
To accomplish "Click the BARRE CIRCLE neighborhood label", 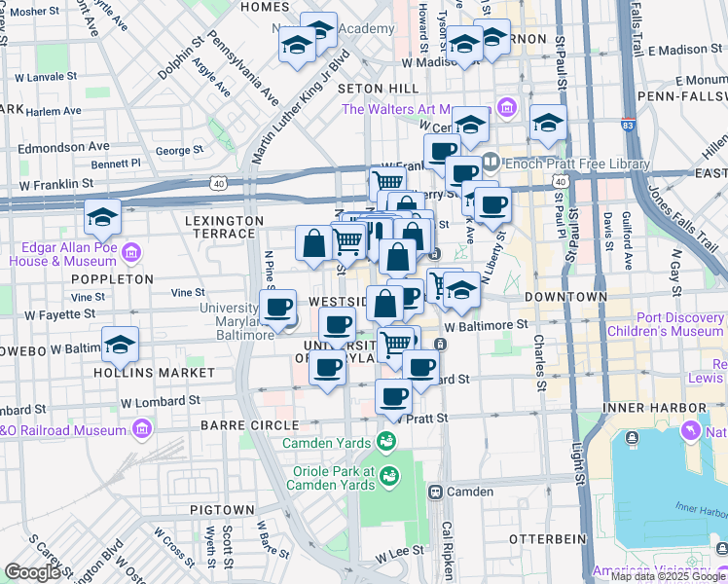I will click(250, 425).
